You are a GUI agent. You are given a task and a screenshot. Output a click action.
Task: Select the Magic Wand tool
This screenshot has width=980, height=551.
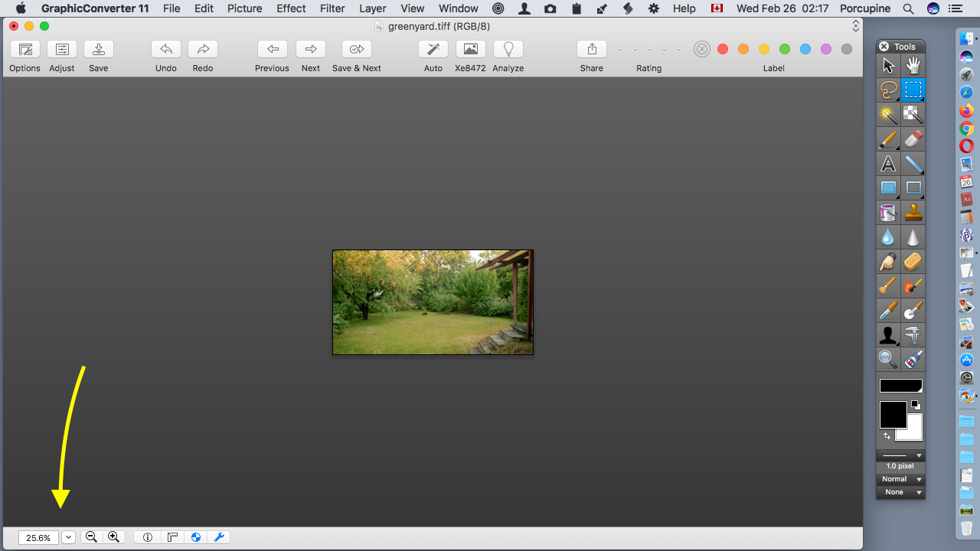[x=888, y=115]
